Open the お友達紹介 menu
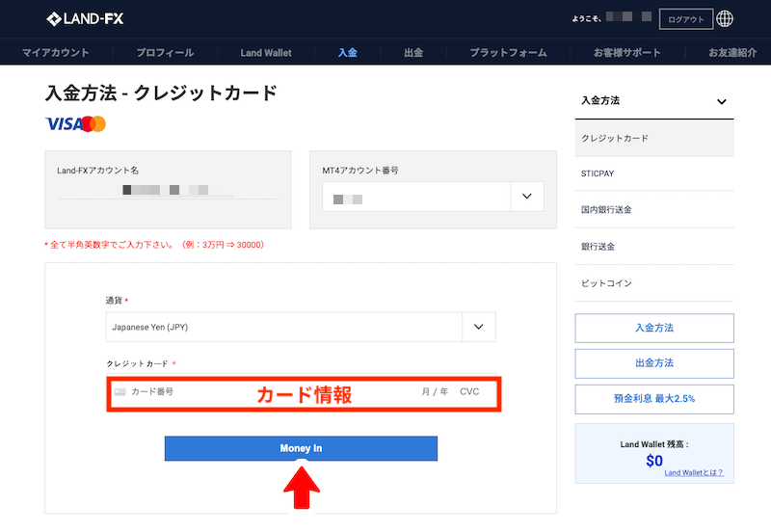The width and height of the screenshot is (771, 532). pos(732,53)
